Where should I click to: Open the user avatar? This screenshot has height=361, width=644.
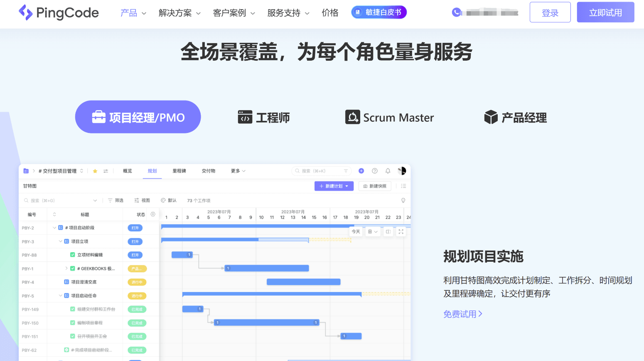tap(402, 171)
